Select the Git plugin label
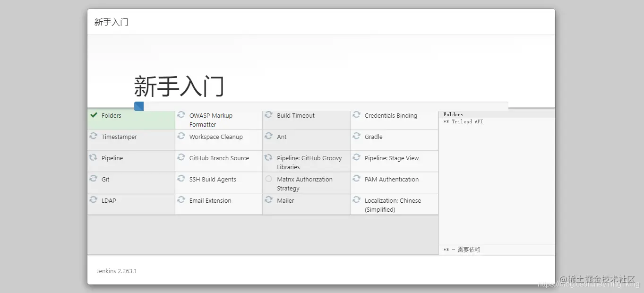The height and width of the screenshot is (293, 644). (x=105, y=179)
